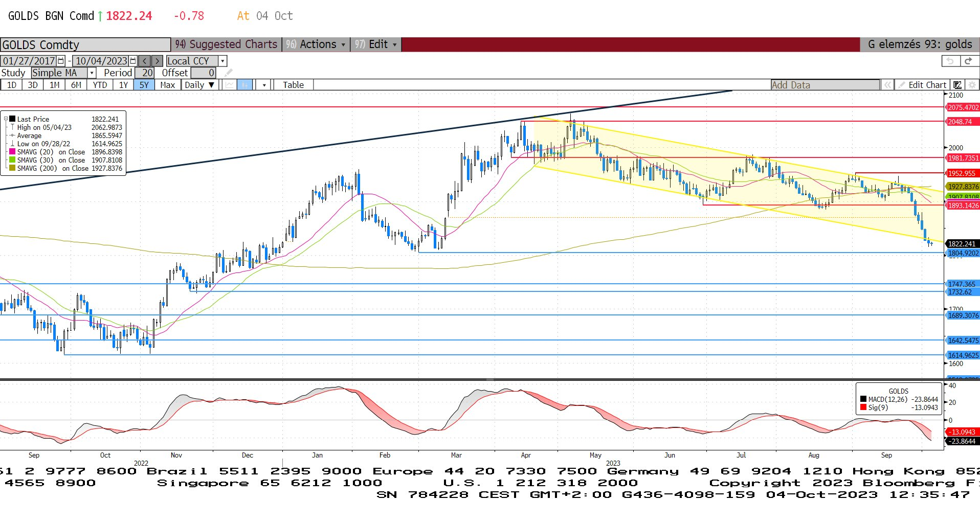Open Edit menu dropdown
The image size is (980, 523).
tap(376, 44)
